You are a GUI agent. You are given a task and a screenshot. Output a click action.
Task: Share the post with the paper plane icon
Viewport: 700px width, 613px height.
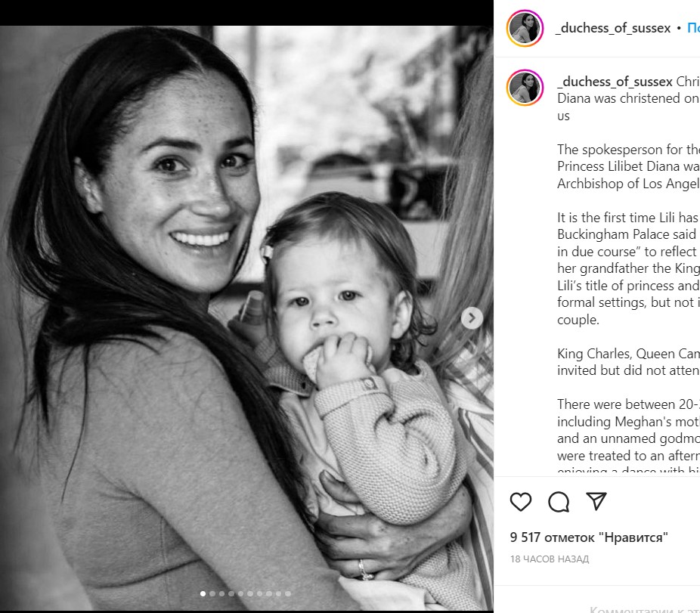point(596,502)
